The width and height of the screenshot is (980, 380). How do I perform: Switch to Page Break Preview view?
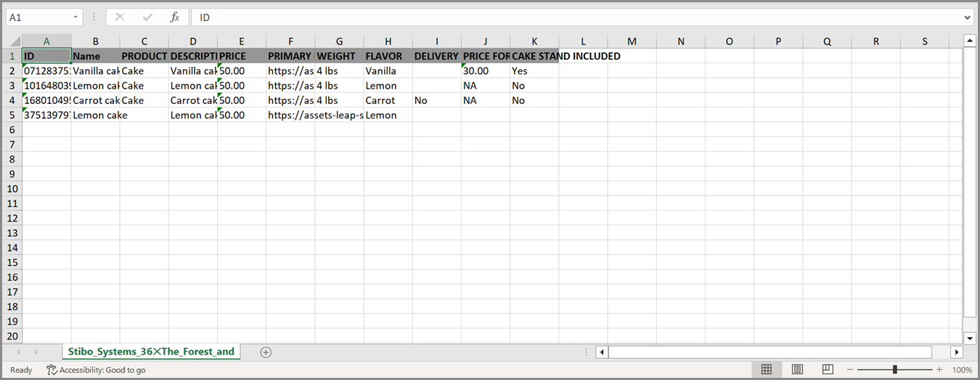pyautogui.click(x=828, y=370)
